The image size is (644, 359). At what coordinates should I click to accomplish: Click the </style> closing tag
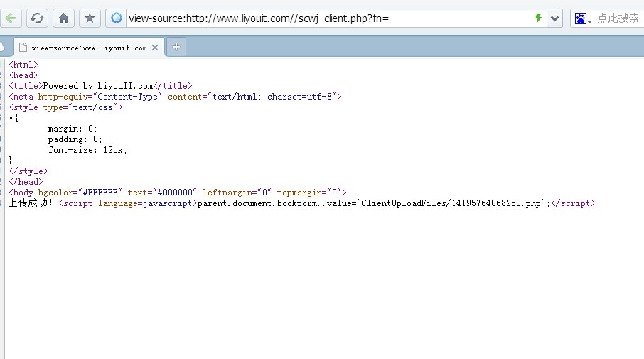click(28, 171)
